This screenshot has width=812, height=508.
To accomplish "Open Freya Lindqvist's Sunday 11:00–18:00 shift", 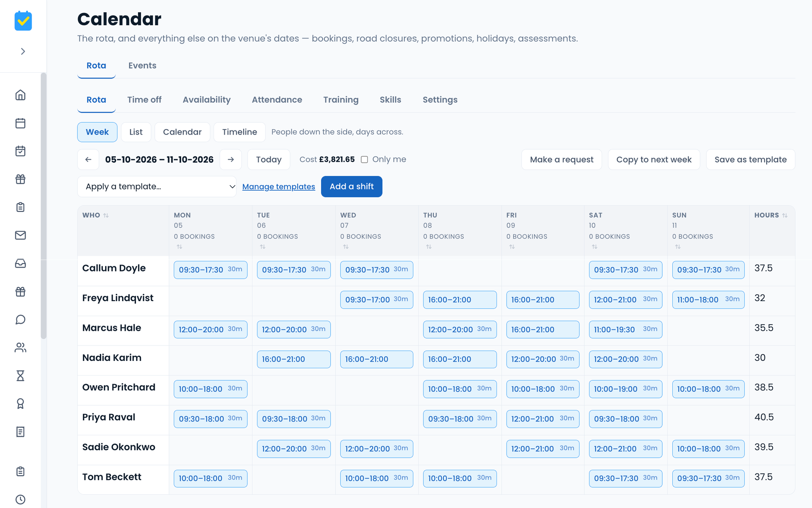I will 708,300.
